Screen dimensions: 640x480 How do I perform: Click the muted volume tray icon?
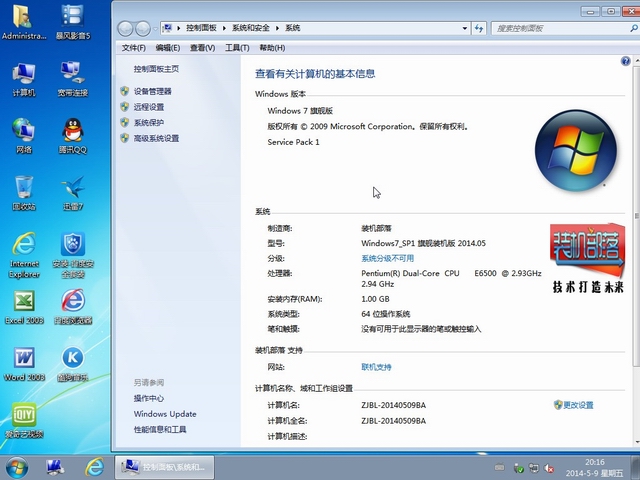tap(550, 468)
